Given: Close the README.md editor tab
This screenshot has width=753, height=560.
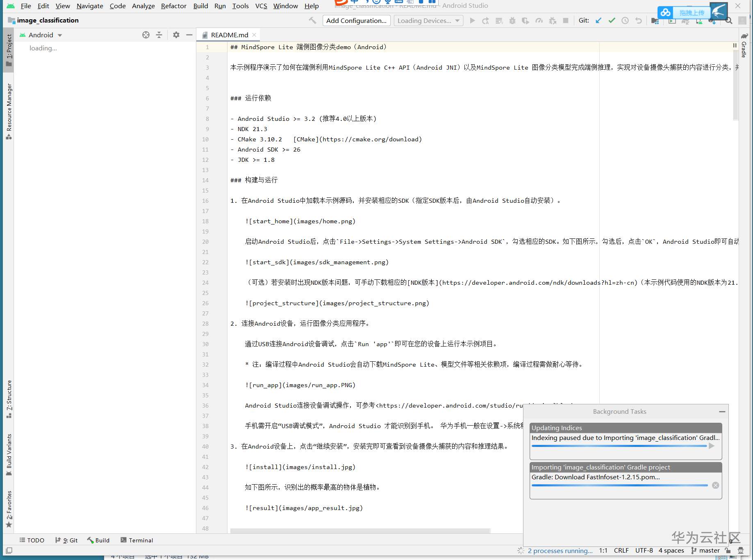Looking at the screenshot, I should point(254,35).
